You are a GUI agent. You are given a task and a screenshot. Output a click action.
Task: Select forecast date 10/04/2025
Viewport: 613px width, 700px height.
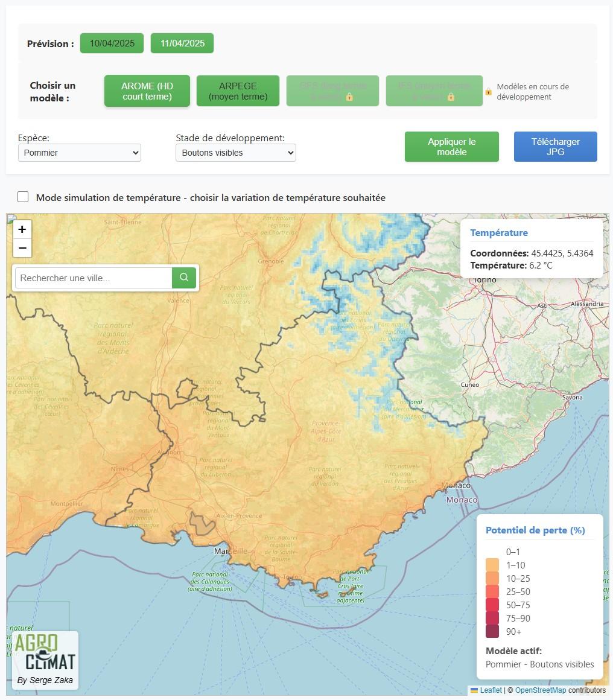pyautogui.click(x=112, y=43)
